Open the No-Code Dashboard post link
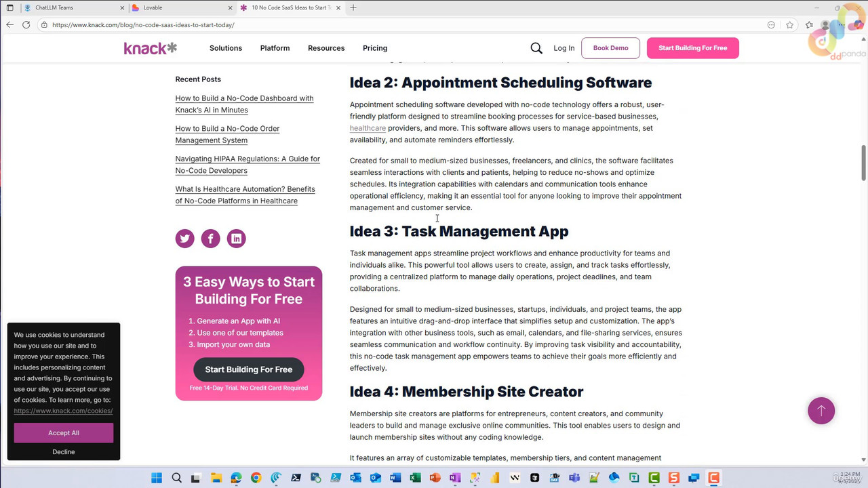 click(244, 104)
